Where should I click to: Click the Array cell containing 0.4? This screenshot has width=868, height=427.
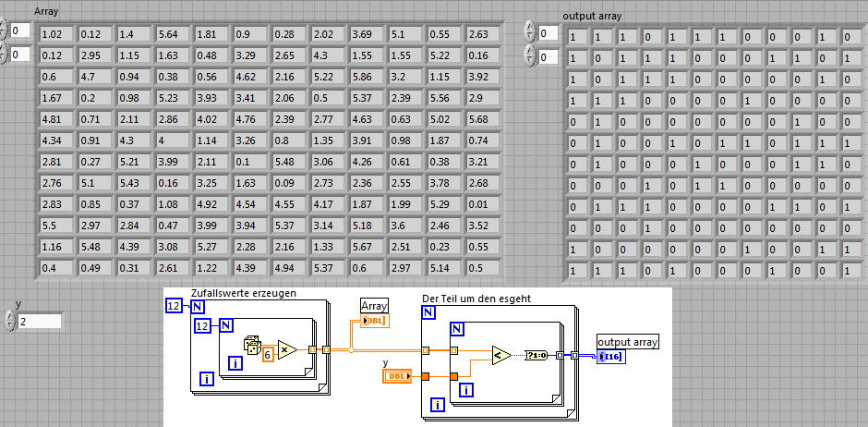click(56, 269)
